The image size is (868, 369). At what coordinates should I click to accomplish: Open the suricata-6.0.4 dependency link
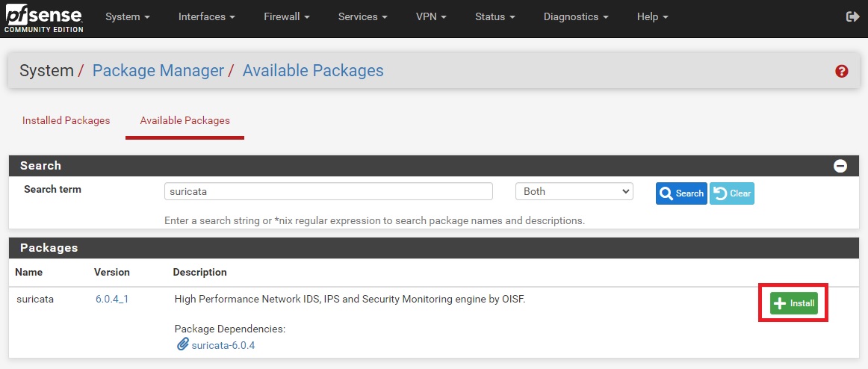click(223, 345)
